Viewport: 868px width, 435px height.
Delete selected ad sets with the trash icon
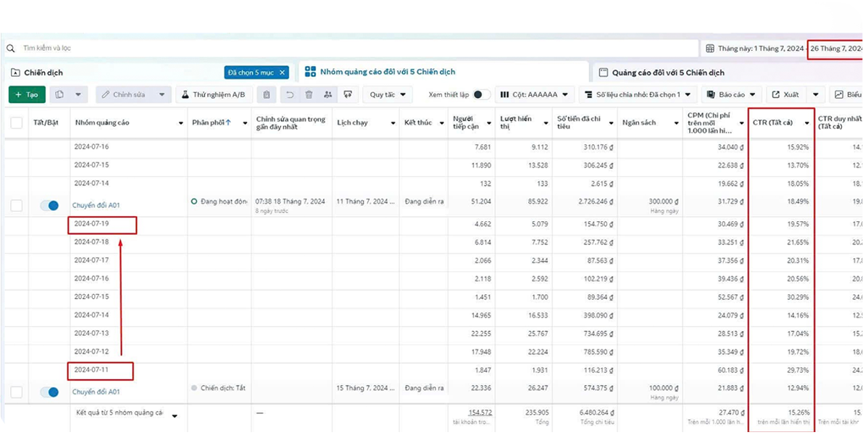click(x=309, y=94)
